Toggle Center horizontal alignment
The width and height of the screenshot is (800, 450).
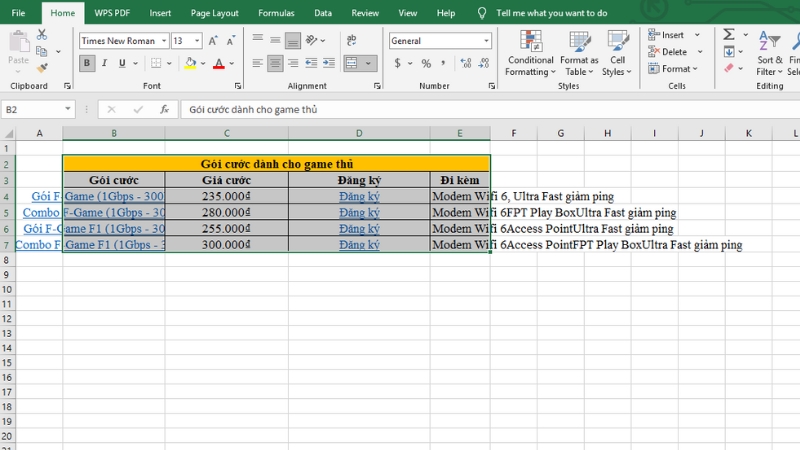tap(275, 64)
